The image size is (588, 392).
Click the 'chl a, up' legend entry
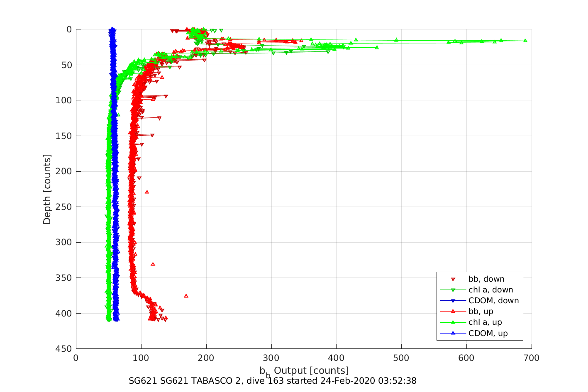pos(471,322)
